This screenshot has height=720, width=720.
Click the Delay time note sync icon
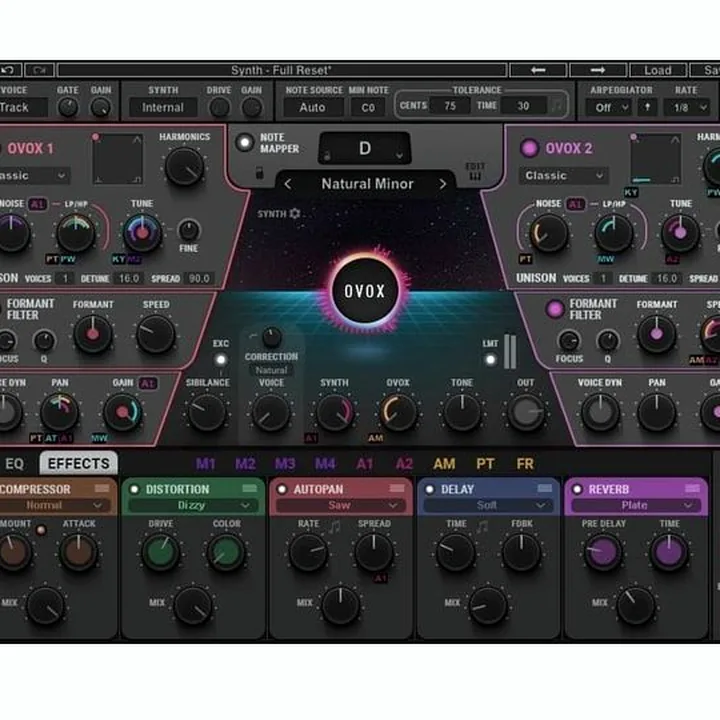pos(481,526)
